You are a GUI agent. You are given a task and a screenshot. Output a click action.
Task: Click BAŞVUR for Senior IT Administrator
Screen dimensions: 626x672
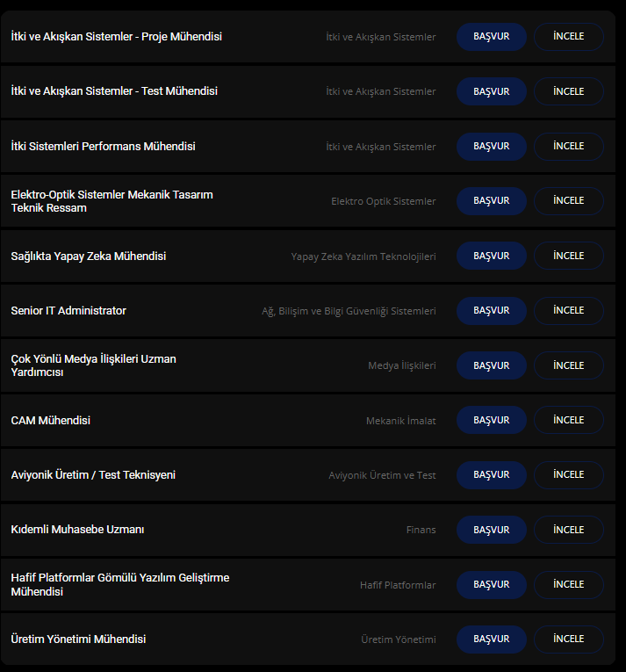tap(491, 310)
